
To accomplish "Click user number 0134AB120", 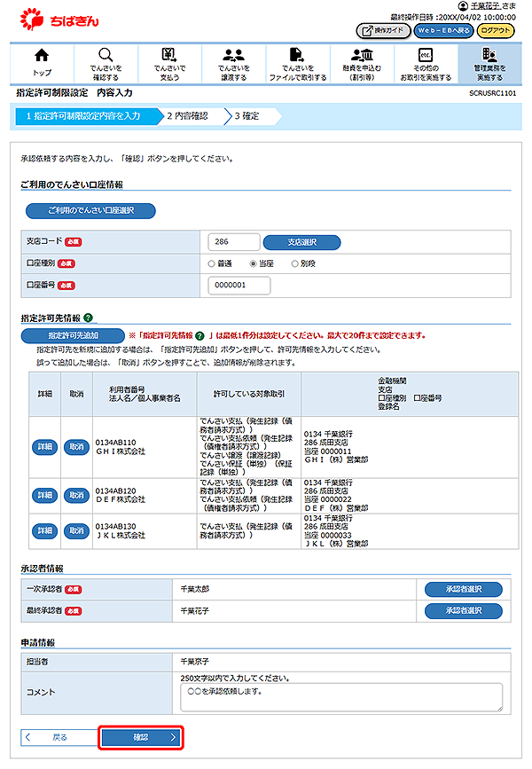I will 116,490.
